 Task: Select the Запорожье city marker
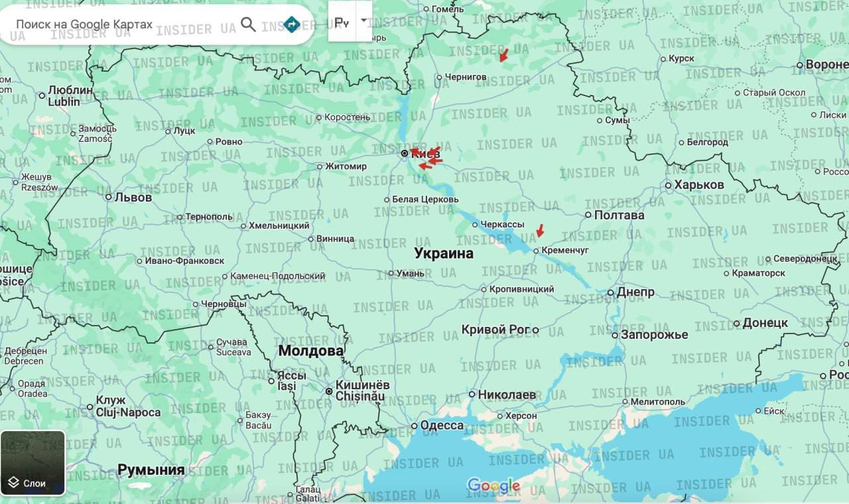(615, 336)
